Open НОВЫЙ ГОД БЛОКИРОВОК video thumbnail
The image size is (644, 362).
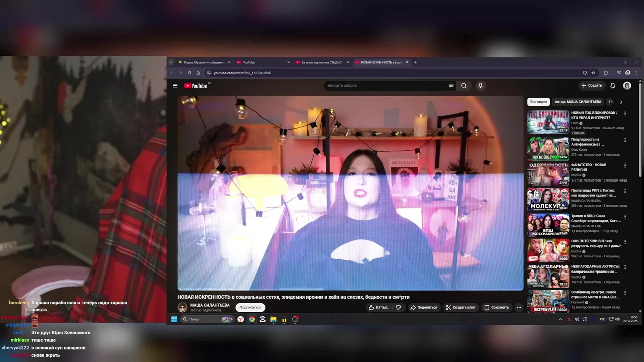point(548,122)
